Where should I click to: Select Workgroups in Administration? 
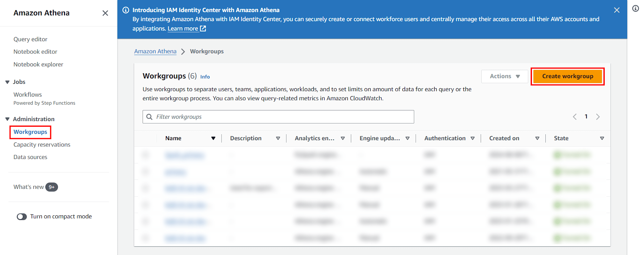(x=30, y=132)
